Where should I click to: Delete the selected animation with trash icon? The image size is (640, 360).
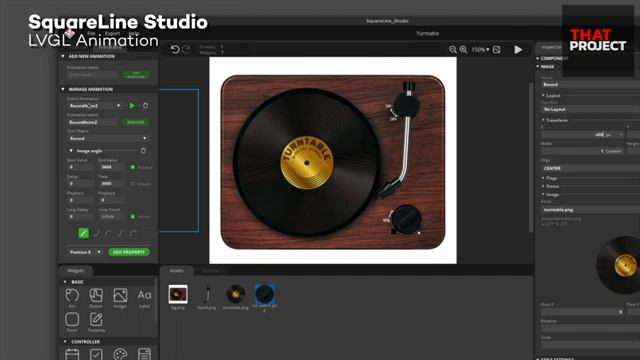pos(145,106)
